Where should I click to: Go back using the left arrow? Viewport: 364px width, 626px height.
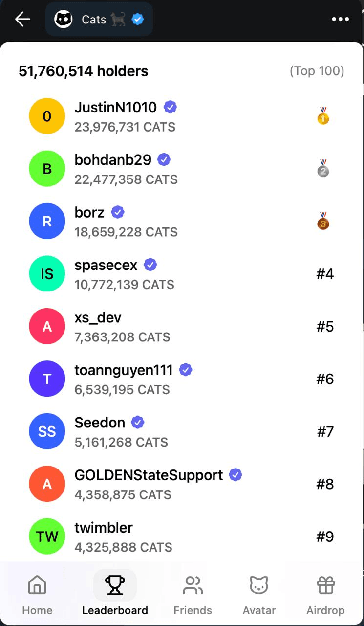click(x=21, y=19)
